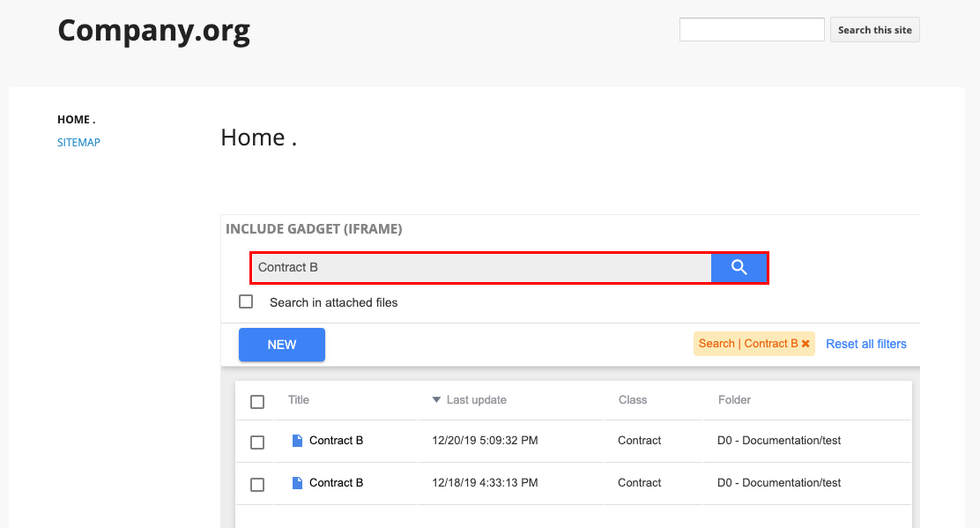Check the box for Contract B updated 12/18/19
The width and height of the screenshot is (980, 528).
pos(257,485)
